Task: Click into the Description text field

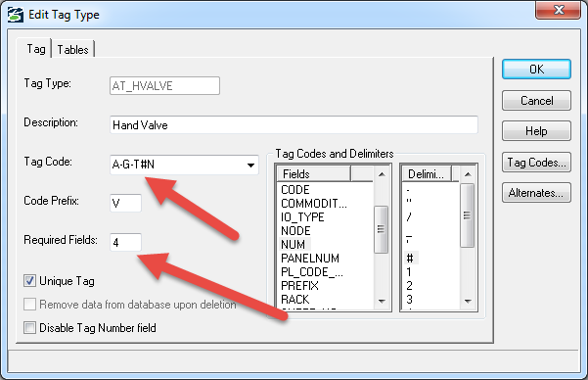Action: [x=294, y=124]
